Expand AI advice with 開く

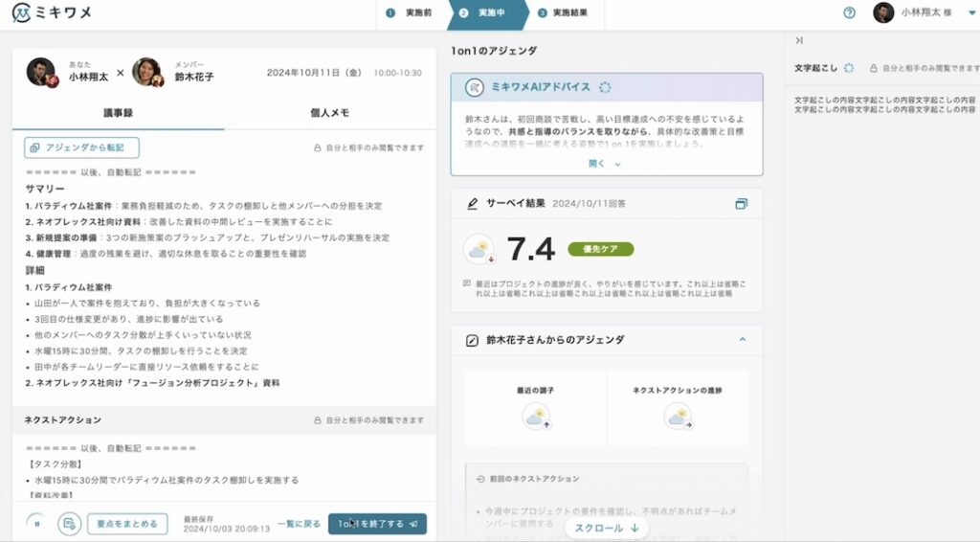click(605, 164)
